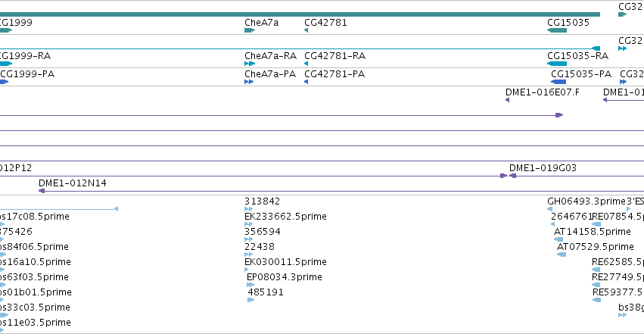Click the CheA7a-RA transcript glyph
Viewport: 644px width, 334px height.
click(x=250, y=64)
